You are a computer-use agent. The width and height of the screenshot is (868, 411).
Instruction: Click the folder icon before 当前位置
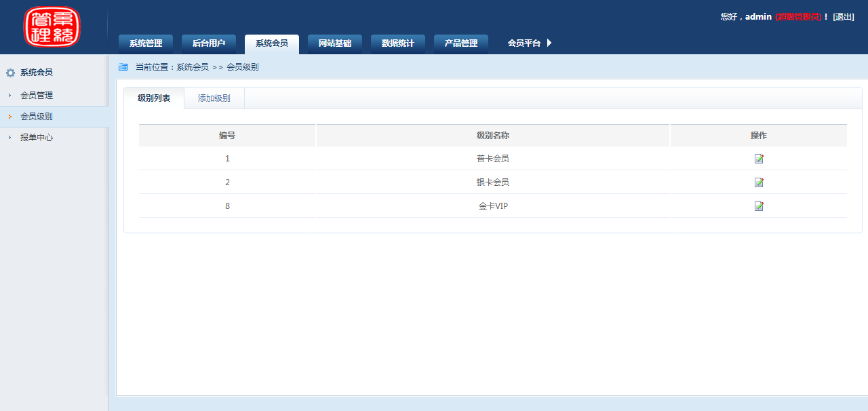pos(123,67)
